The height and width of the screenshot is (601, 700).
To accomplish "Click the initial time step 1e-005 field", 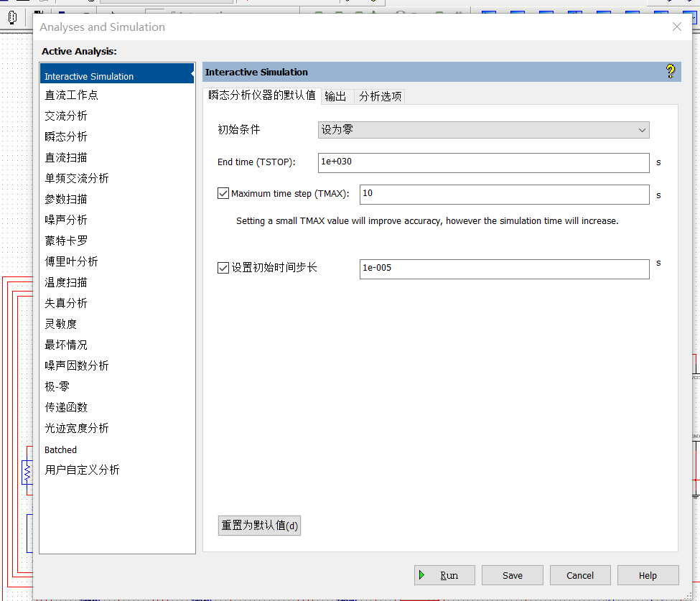I will [x=505, y=269].
